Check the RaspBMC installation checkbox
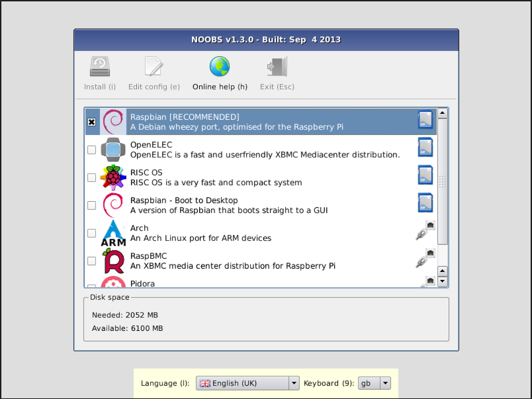The height and width of the screenshot is (399, 532). (x=91, y=261)
